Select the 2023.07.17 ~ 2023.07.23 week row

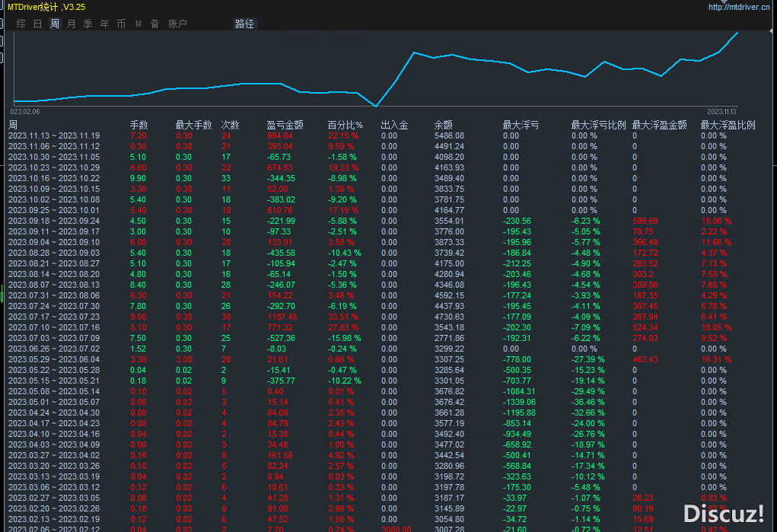pyautogui.click(x=54, y=317)
